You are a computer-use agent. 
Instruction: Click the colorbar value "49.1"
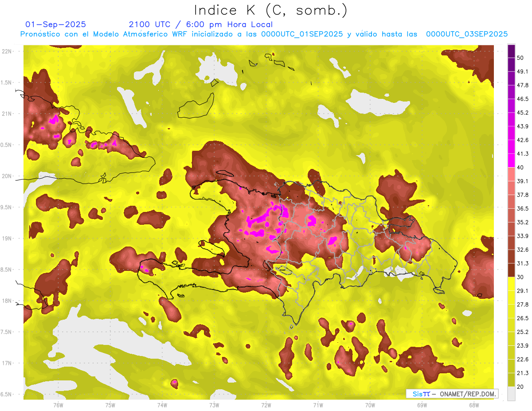[x=523, y=71]
